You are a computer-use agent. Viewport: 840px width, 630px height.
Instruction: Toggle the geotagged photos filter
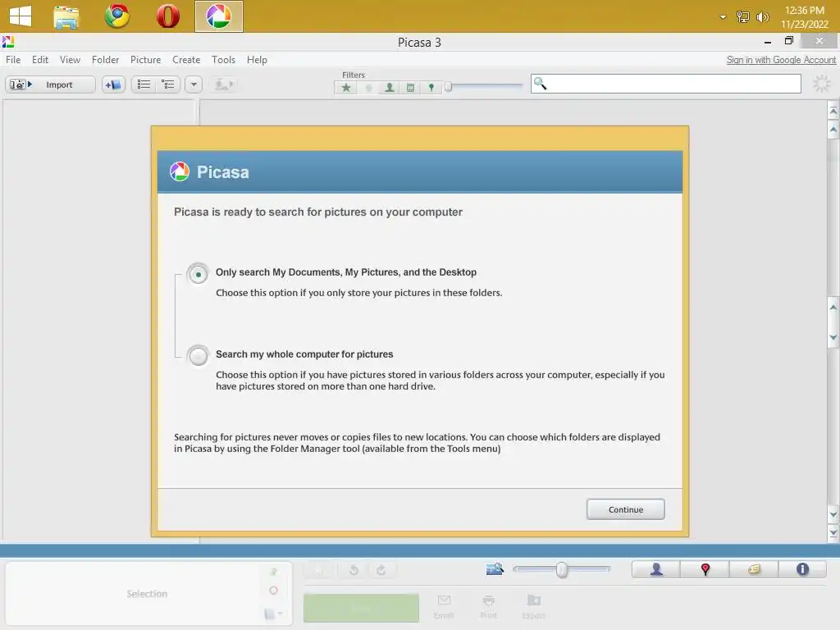pyautogui.click(x=431, y=87)
